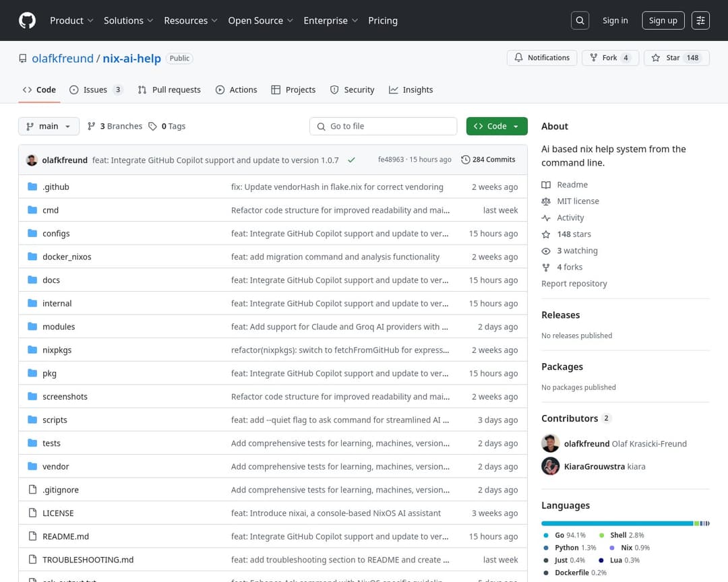View the 4 forks link
The height and width of the screenshot is (582, 728).
[562, 267]
